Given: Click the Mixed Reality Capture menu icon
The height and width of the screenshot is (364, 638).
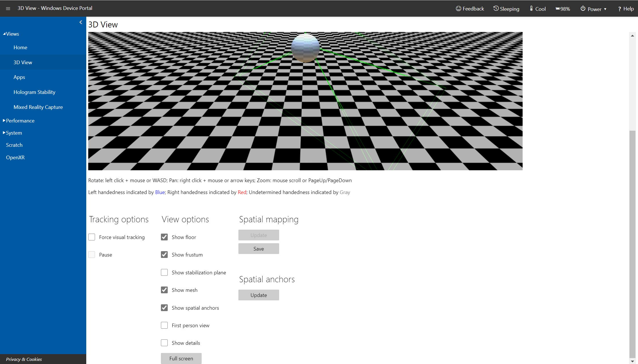Looking at the screenshot, I should pos(38,106).
